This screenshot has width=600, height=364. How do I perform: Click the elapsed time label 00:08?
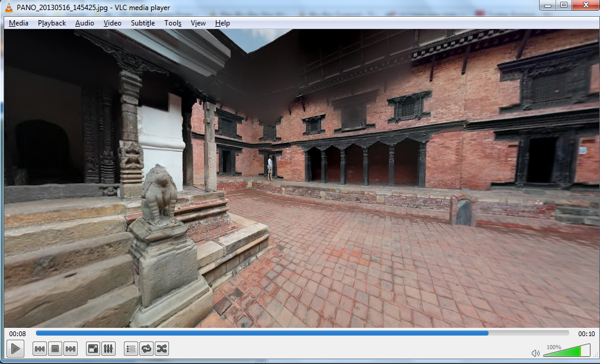coord(18,334)
